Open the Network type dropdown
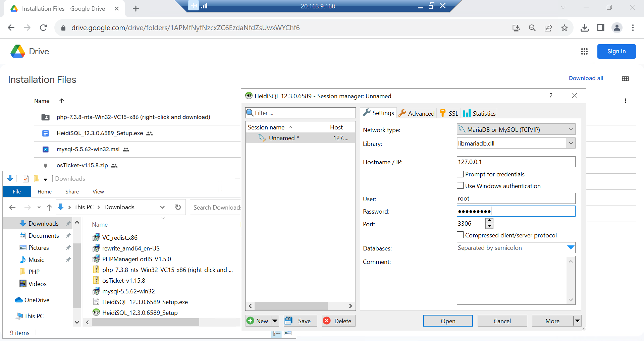Viewport: 644px width, 341px height. 570,129
